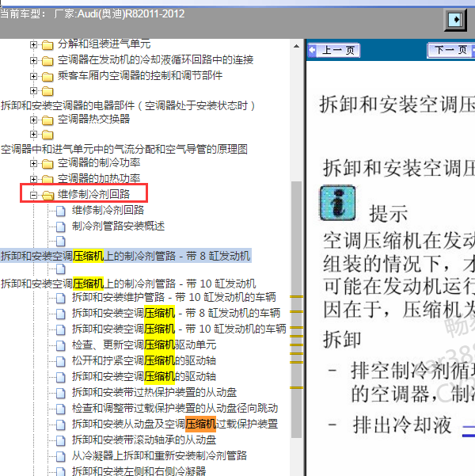The height and width of the screenshot is (476, 475).
Task: Open 从冷凝器上拆卸和重新安装制冷剂管路 entry
Action: click(159, 455)
